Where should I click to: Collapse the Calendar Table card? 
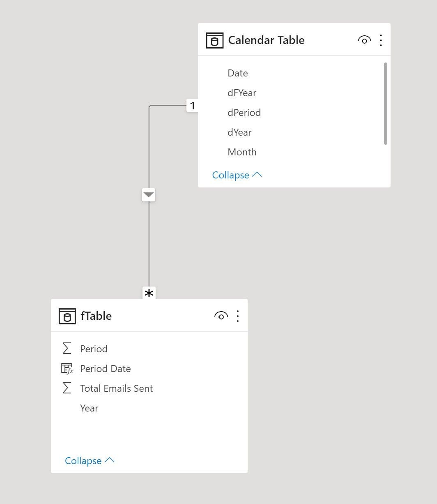pyautogui.click(x=237, y=175)
